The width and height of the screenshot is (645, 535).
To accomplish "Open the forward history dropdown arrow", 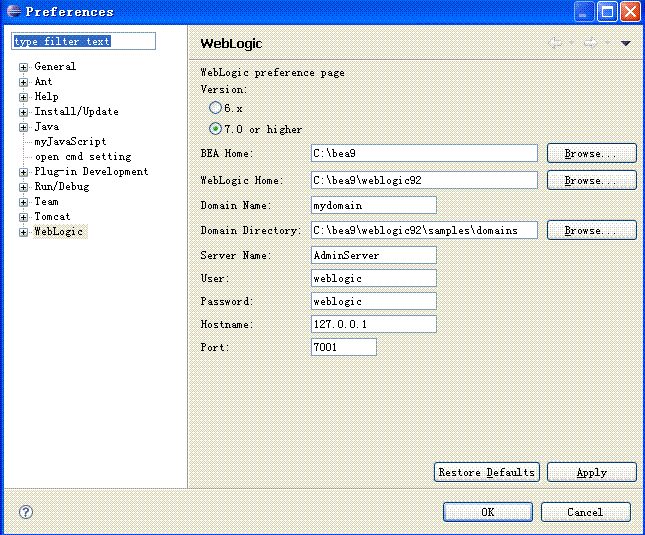I will [x=607, y=43].
